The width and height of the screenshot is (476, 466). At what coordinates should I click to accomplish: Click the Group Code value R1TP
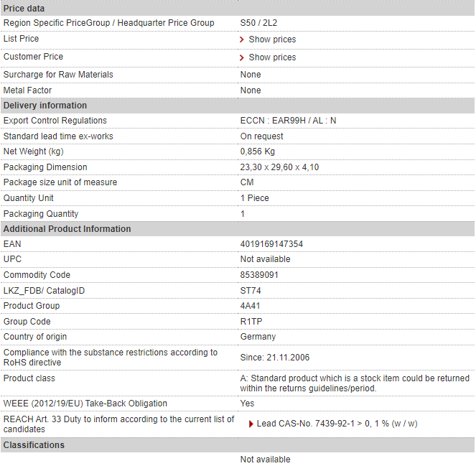[251, 322]
